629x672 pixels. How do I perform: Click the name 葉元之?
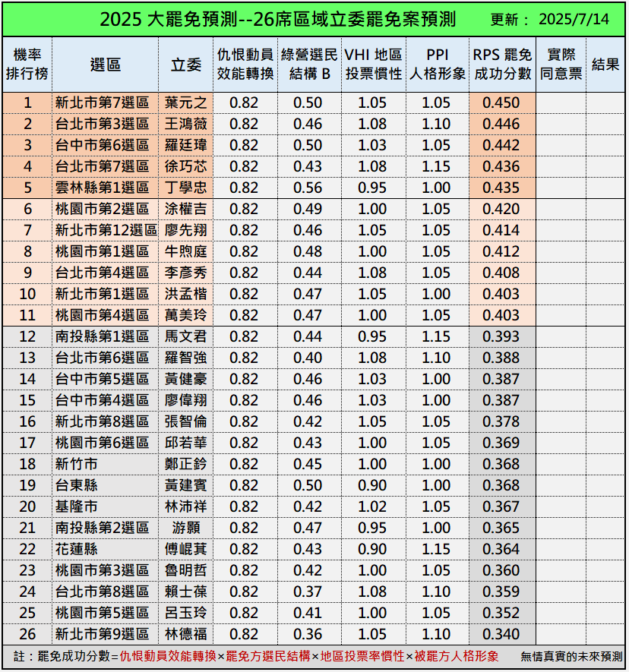185,103
